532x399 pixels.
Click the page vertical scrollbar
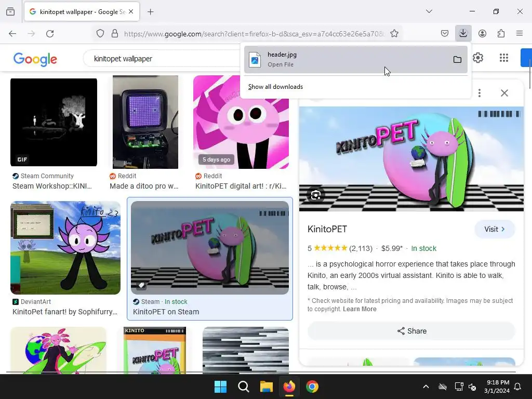click(529, 73)
